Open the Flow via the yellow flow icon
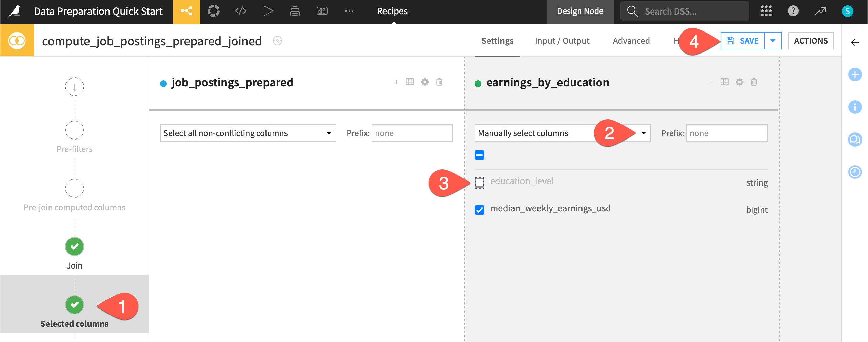The width and height of the screenshot is (868, 342). coord(186,10)
